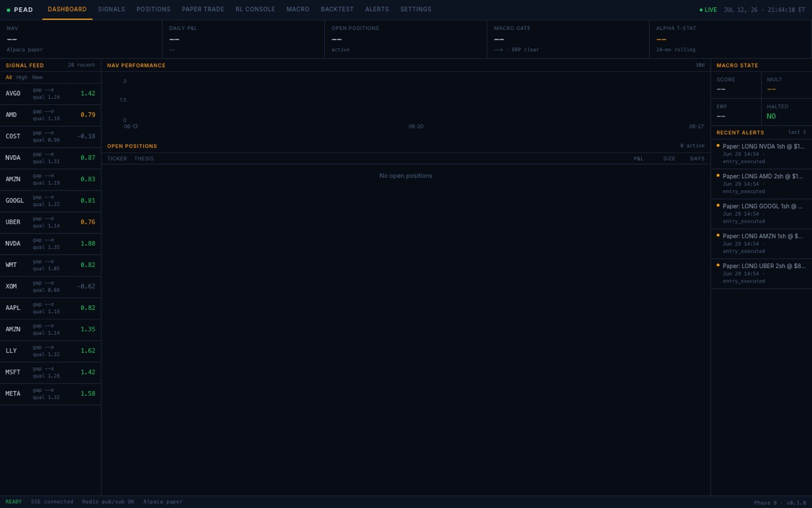812x508 pixels.
Task: Click the 'No open positions' message
Action: click(x=406, y=176)
